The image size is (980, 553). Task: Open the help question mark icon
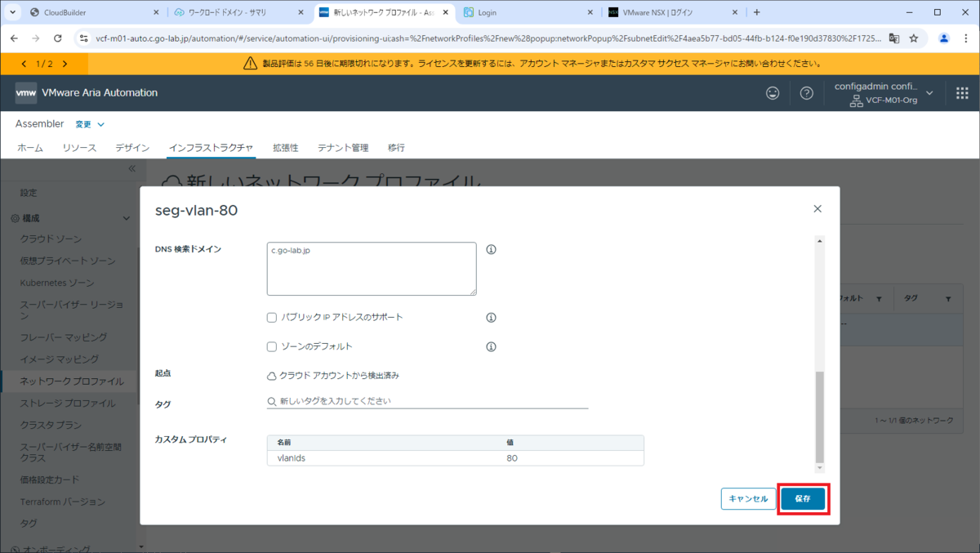coord(807,93)
